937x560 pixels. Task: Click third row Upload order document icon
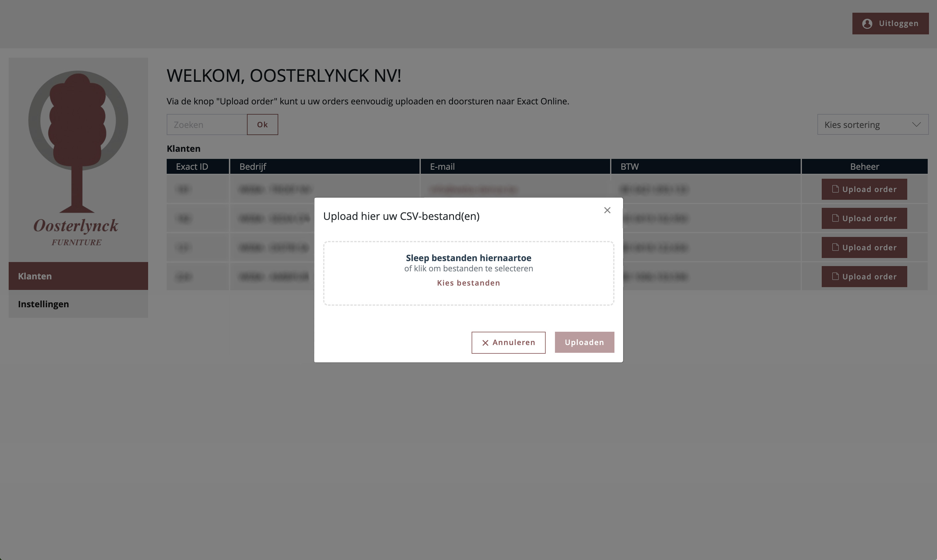[835, 247]
